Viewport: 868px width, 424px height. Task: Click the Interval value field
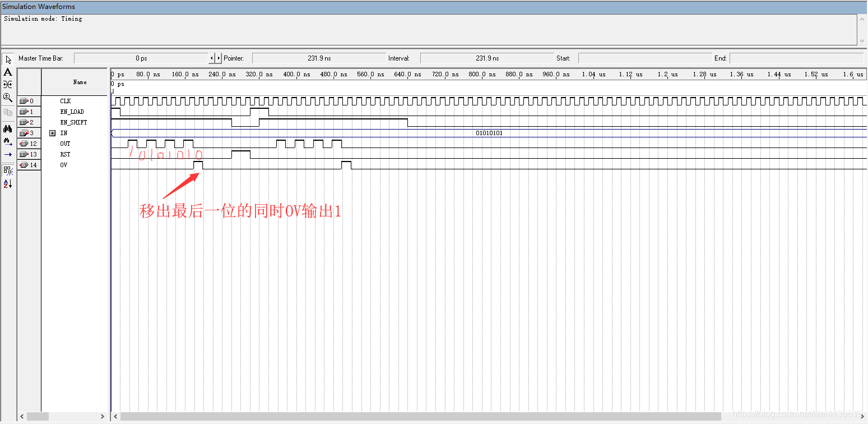pos(487,58)
